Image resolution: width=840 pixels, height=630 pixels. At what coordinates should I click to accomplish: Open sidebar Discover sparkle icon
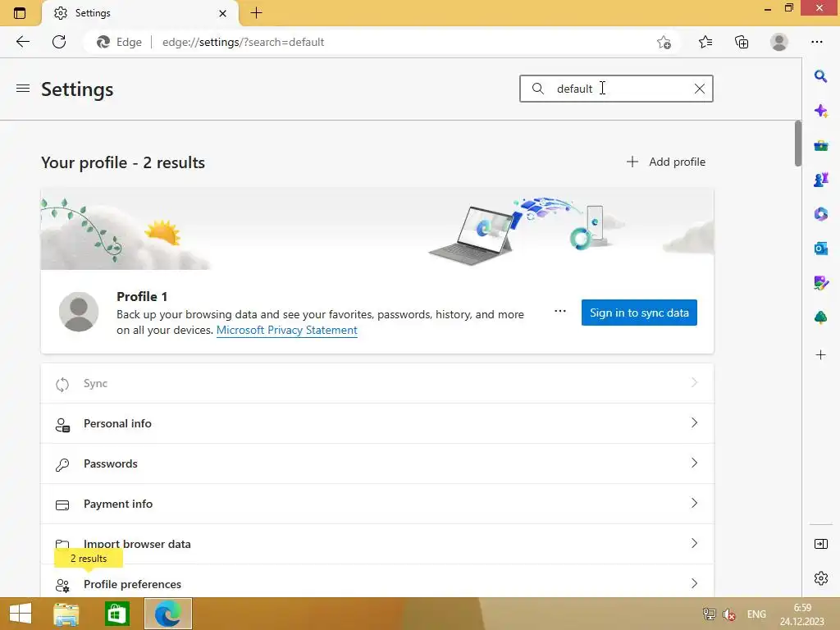(820, 111)
